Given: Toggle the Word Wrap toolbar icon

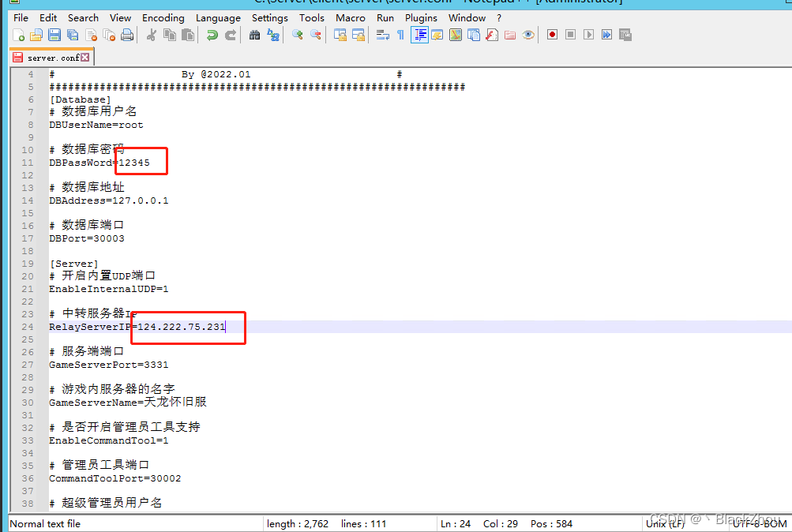Looking at the screenshot, I should click(x=380, y=34).
